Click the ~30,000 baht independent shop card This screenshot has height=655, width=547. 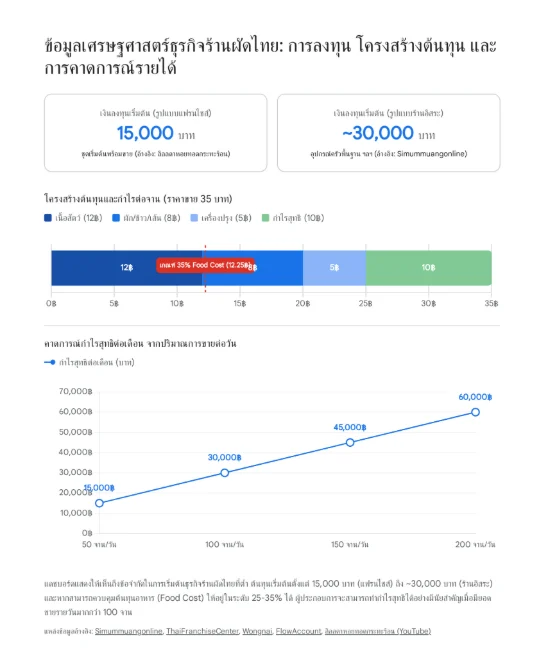click(x=389, y=133)
